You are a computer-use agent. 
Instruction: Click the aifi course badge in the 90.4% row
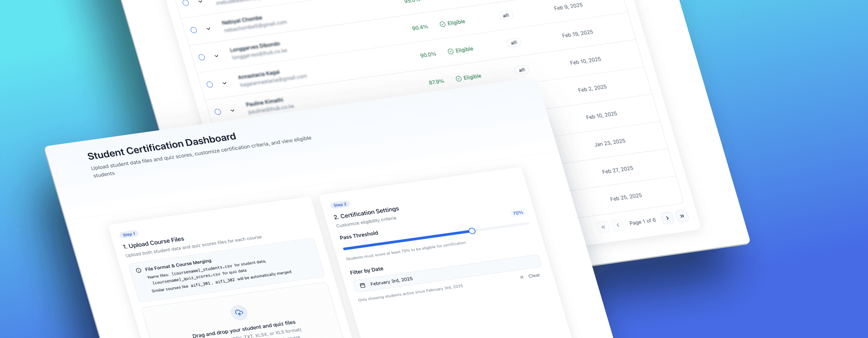coord(506,16)
